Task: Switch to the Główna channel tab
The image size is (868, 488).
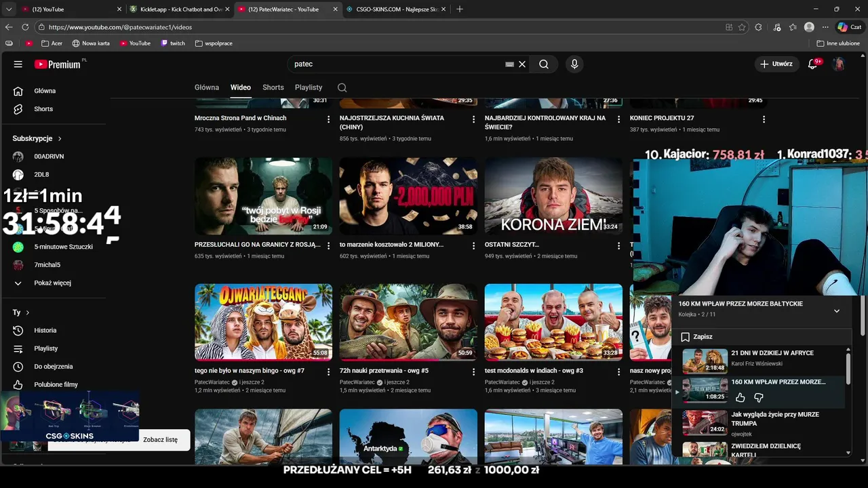Action: coord(207,87)
